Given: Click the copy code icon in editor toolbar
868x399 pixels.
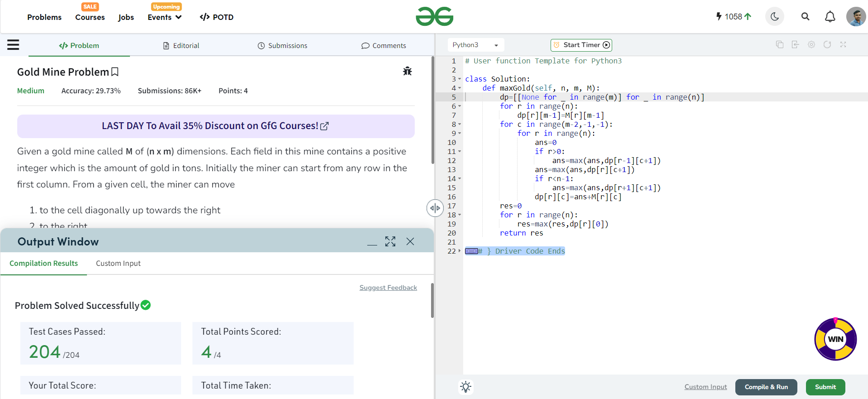Looking at the screenshot, I should 780,45.
